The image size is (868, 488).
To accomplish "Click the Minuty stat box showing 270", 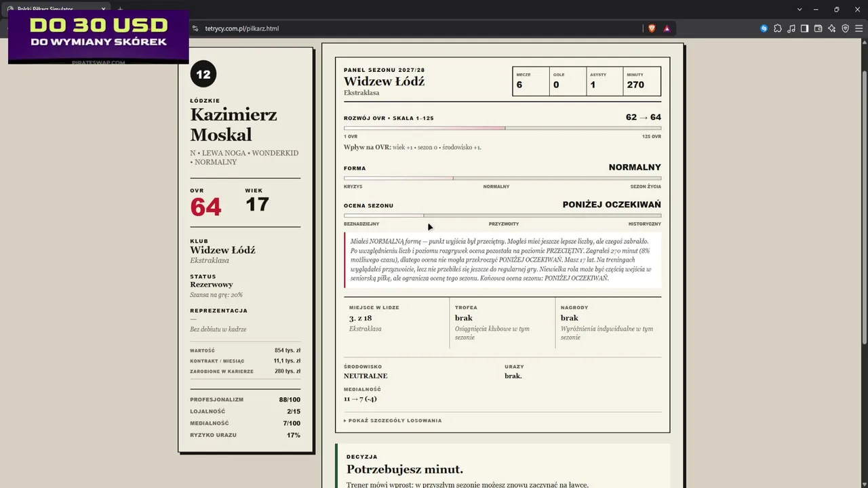I will [642, 81].
